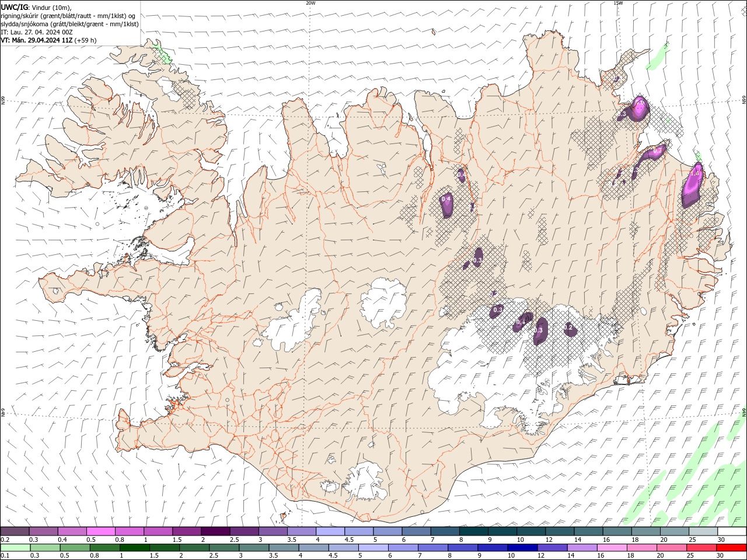This screenshot has width=747, height=560.
Task: Select the light pink 16 swatch in bottom legend
Action: (612, 548)
